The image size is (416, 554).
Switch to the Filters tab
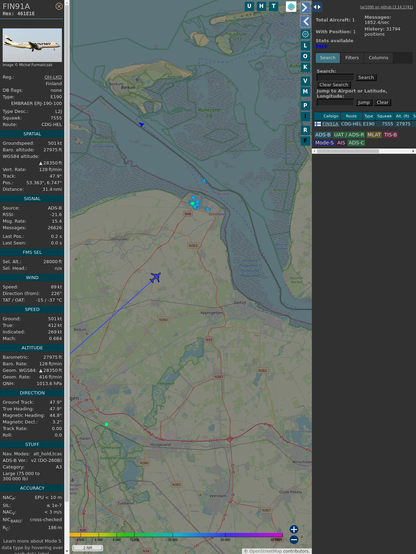[352, 58]
